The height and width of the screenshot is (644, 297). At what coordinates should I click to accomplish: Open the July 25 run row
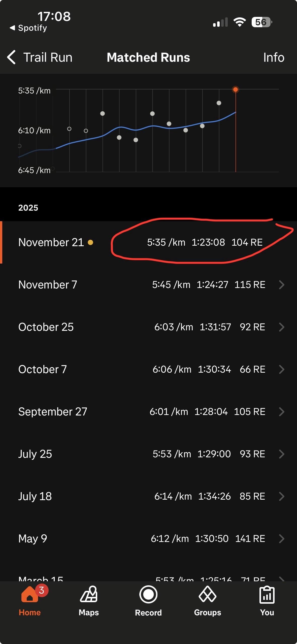point(148,454)
